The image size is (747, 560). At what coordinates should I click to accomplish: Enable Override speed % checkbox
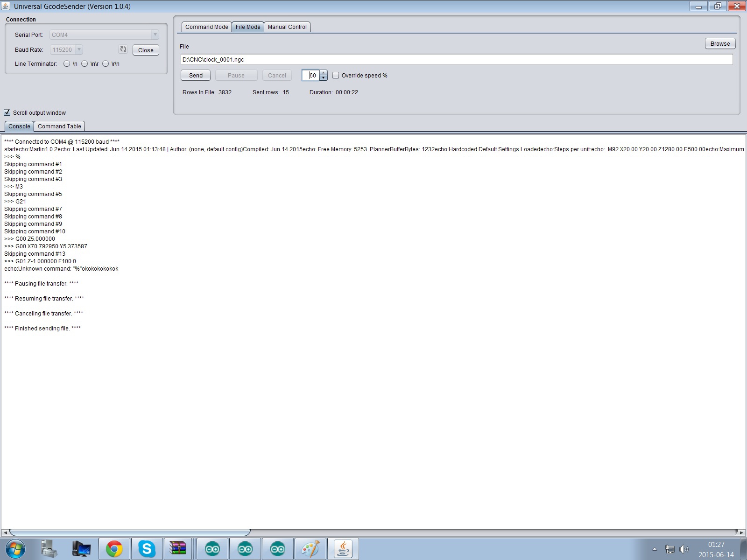336,75
